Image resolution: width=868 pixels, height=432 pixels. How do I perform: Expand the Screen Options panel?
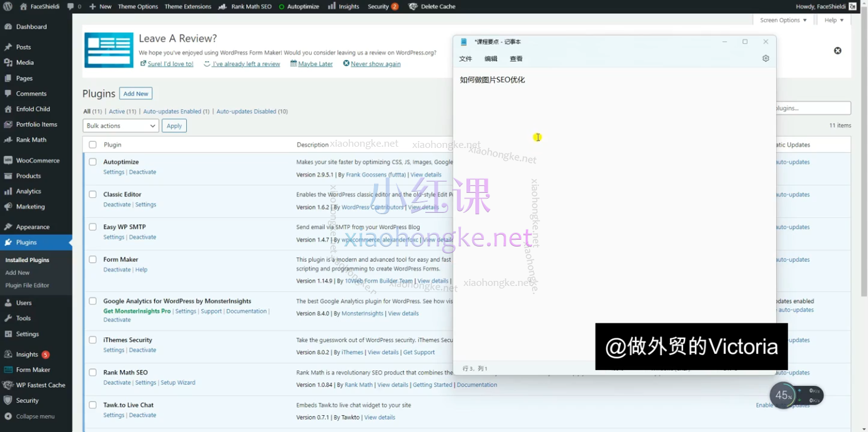[x=782, y=20]
